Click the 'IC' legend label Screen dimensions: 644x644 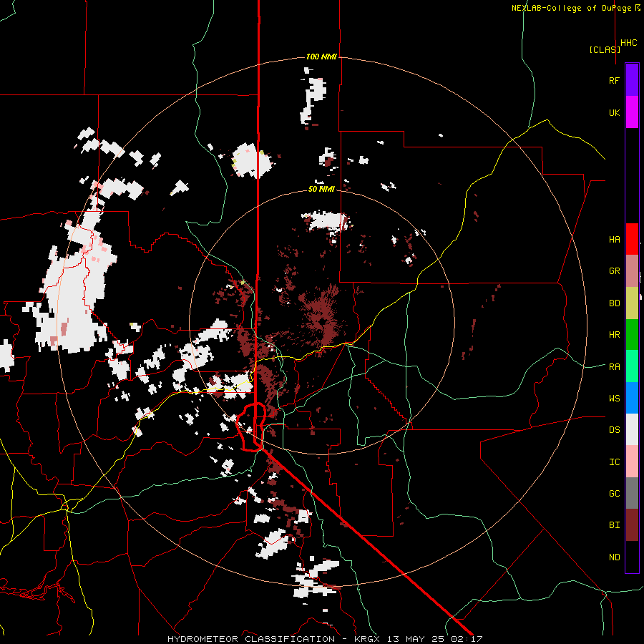point(614,462)
